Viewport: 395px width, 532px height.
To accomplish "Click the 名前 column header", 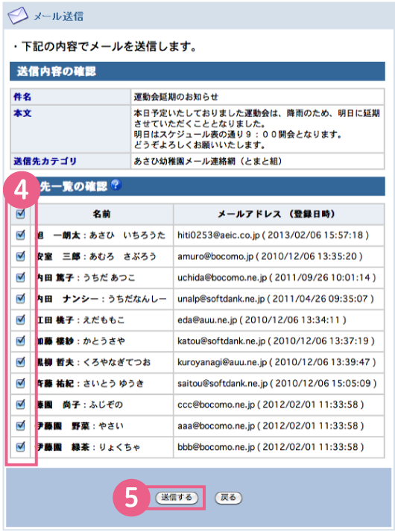I will 101,214.
